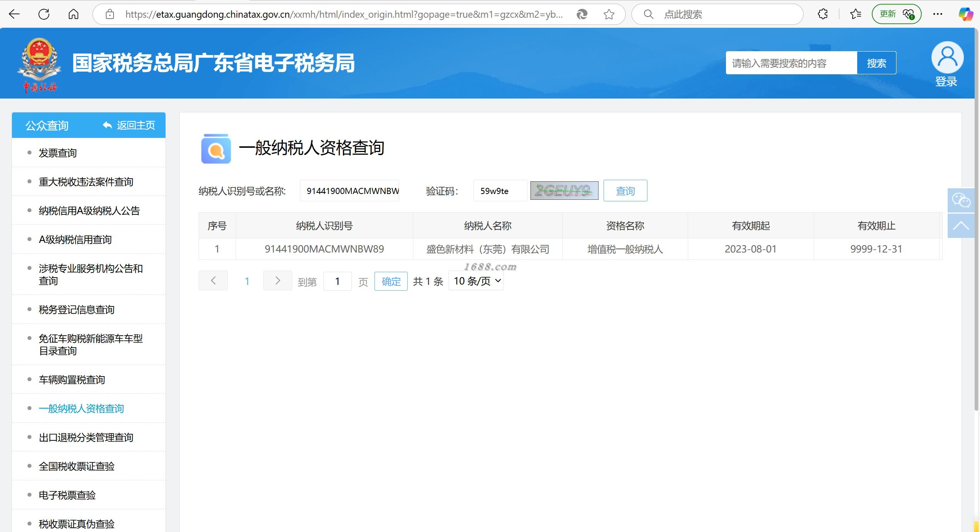Open 涉税专业服务机构公告和查询 menu item
980x532 pixels.
pos(91,274)
